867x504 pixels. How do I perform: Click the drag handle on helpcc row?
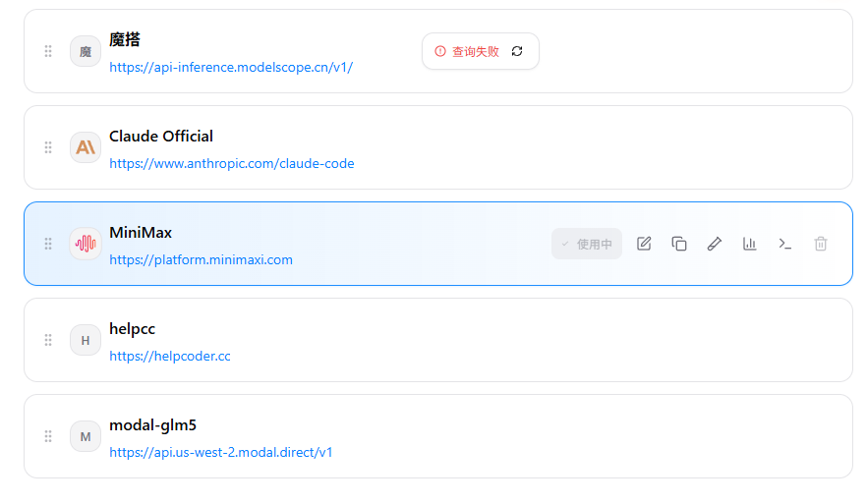48,340
